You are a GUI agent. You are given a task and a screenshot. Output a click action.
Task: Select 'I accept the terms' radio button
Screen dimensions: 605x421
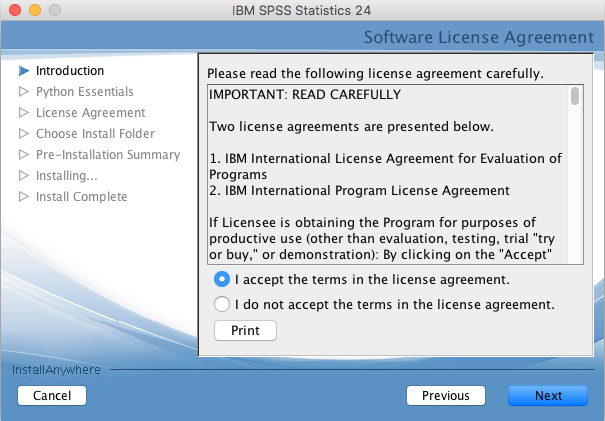tap(222, 279)
